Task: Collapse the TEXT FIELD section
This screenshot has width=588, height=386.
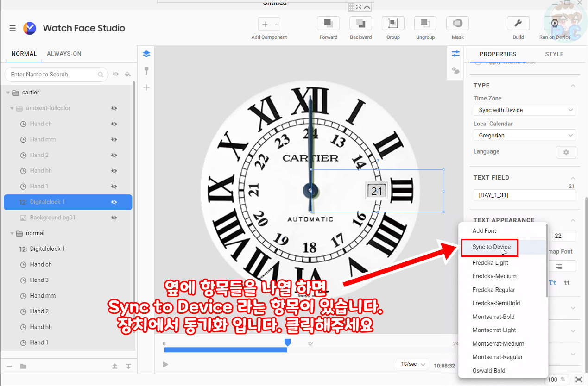Action: [573, 178]
